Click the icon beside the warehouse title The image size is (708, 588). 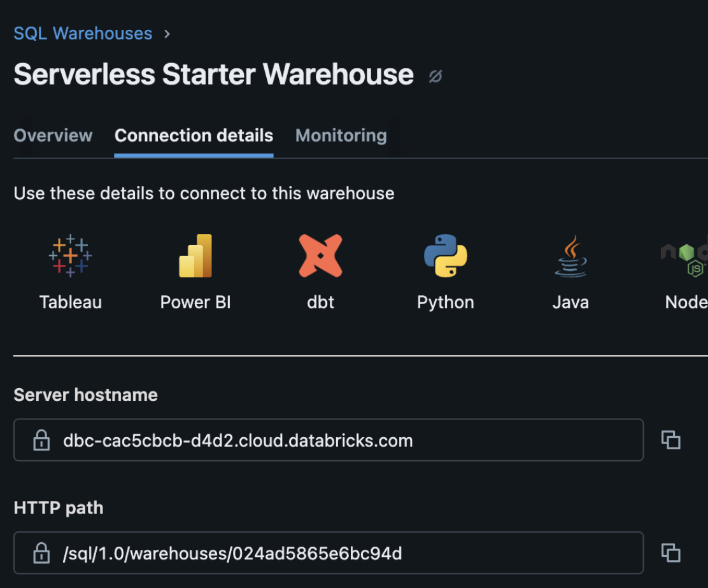(x=435, y=76)
